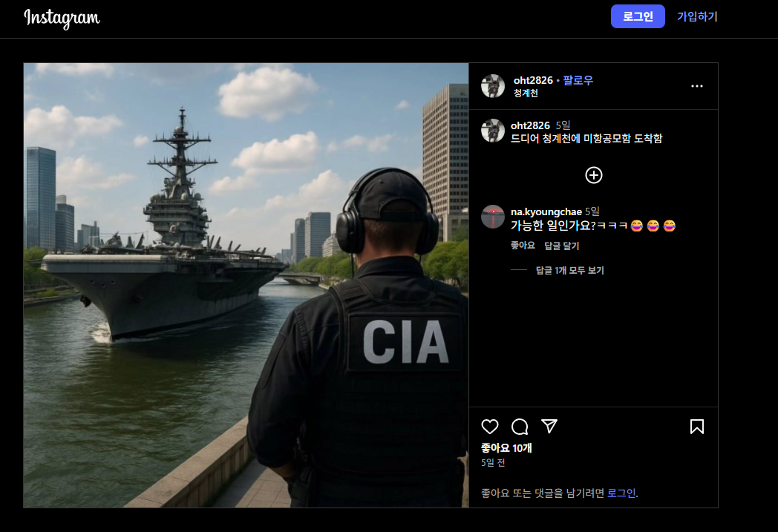Click the caption text 드디어 청계천에 미항공모함 도착함
778x532 pixels.
tap(586, 138)
